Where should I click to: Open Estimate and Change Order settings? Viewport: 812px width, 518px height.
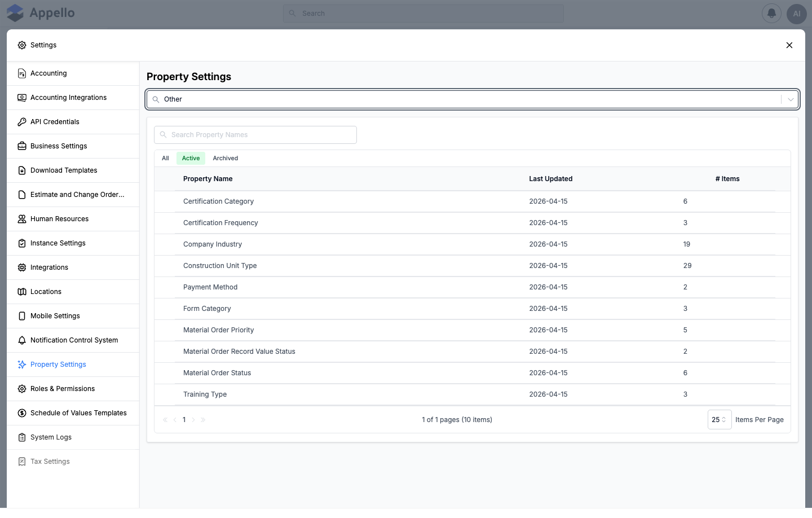coord(73,195)
